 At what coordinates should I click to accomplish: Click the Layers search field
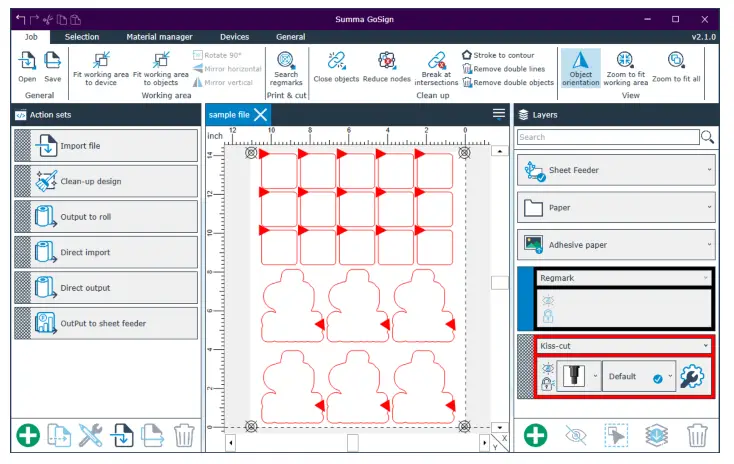(x=608, y=137)
